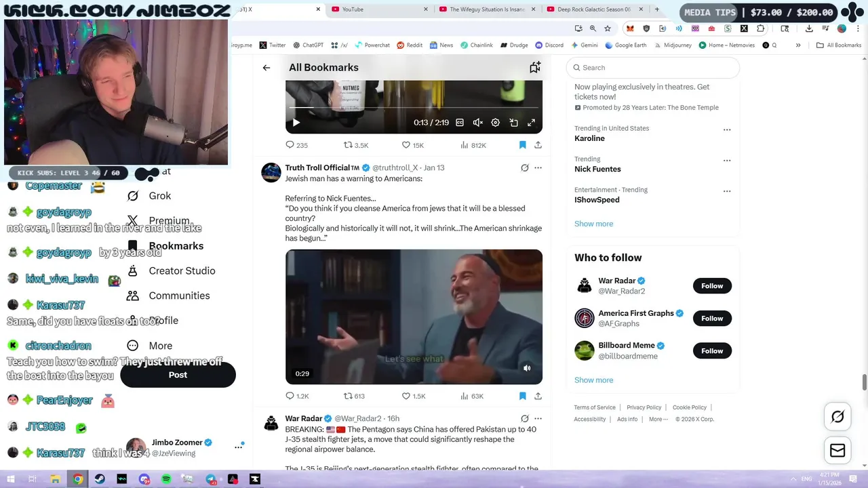Toggle captions on the nutmeg video

(460, 123)
